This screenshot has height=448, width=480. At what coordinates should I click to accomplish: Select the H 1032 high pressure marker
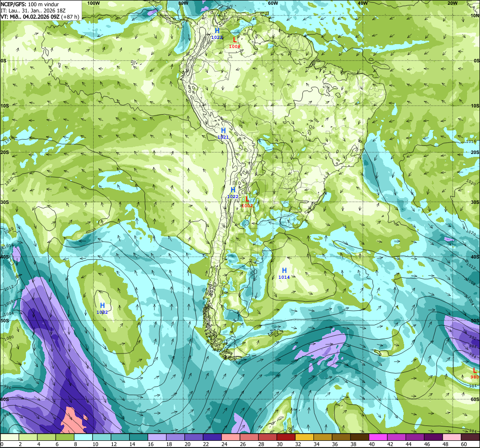click(x=102, y=308)
